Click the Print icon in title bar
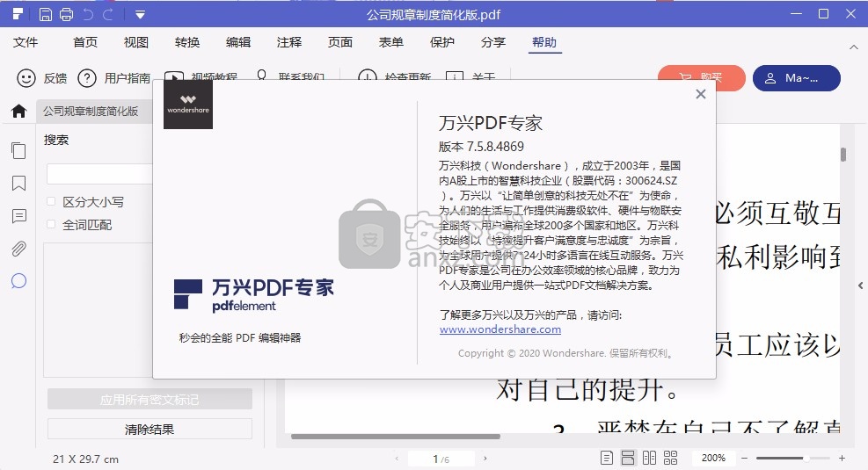868x470 pixels. 67,14
